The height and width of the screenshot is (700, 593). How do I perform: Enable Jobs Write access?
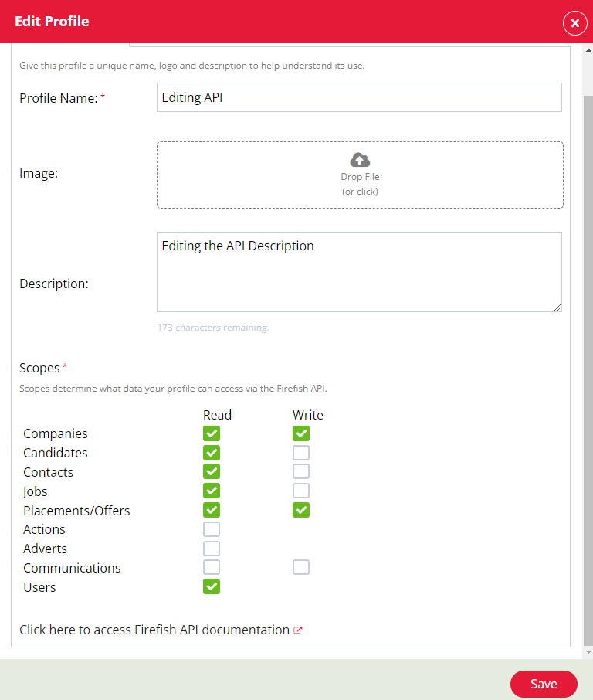300,491
